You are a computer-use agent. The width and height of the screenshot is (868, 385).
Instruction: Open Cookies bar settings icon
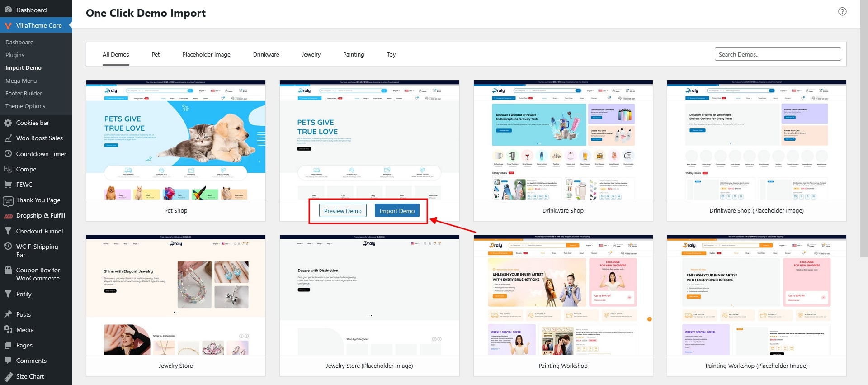(x=8, y=123)
